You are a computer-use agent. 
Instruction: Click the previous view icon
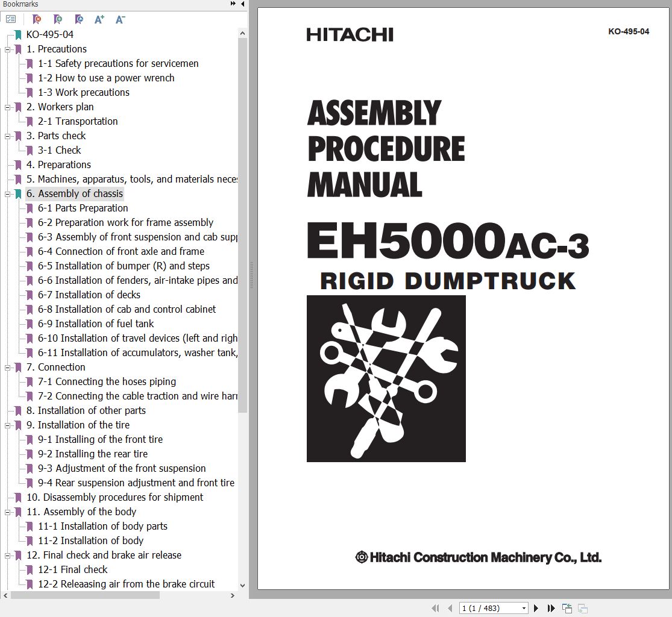[x=567, y=608]
